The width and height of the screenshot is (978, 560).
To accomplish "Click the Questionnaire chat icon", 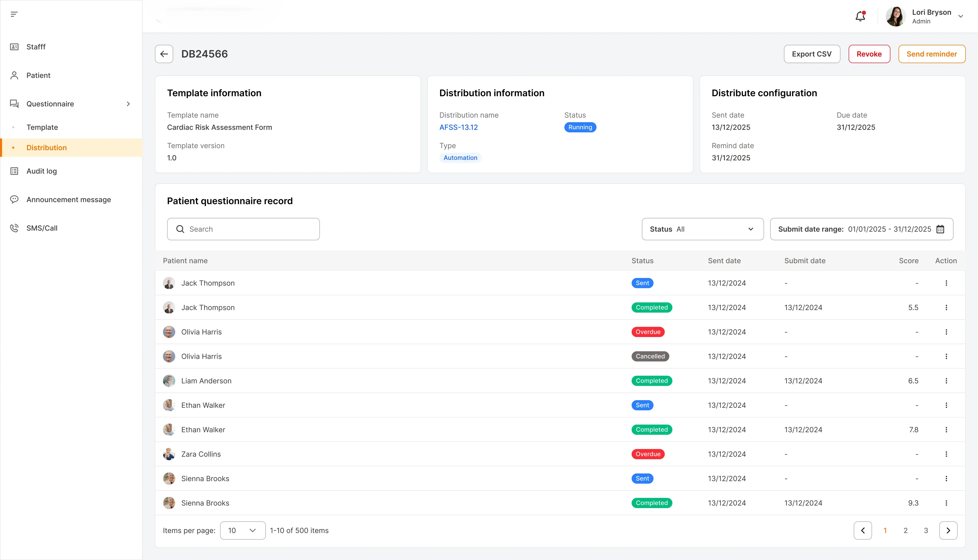I will click(x=14, y=104).
